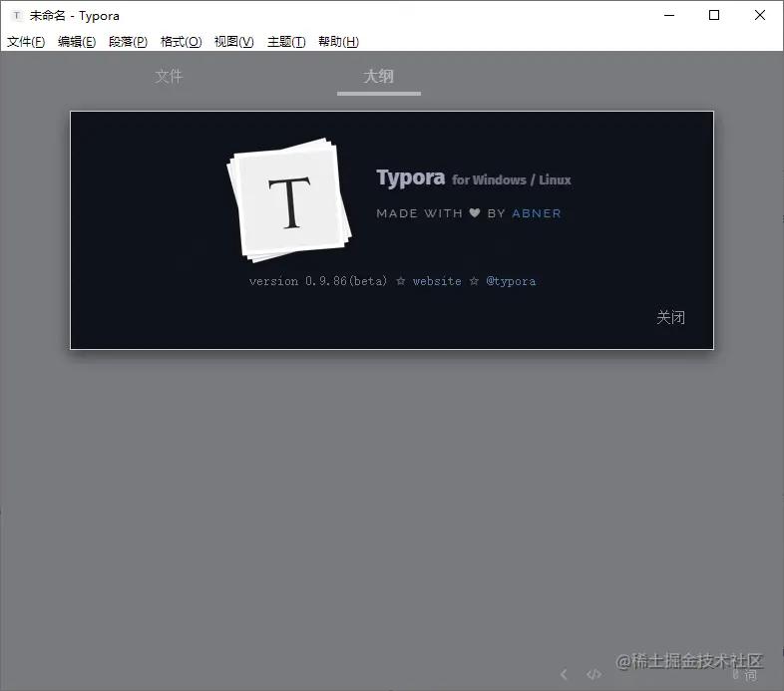Open the 视图(V) menu
The height and width of the screenshot is (691, 784).
tap(234, 42)
